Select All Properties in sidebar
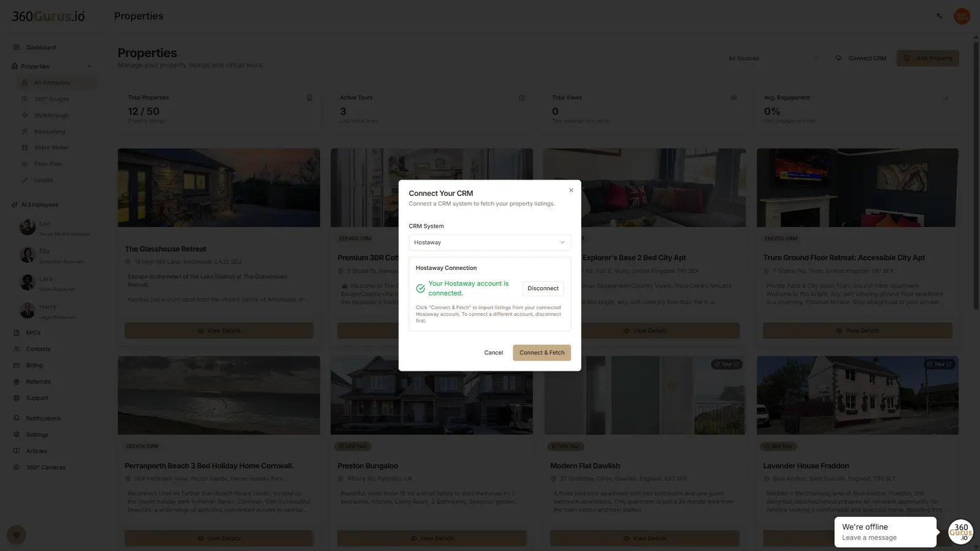Viewport: 980px width, 551px height. click(x=56, y=83)
